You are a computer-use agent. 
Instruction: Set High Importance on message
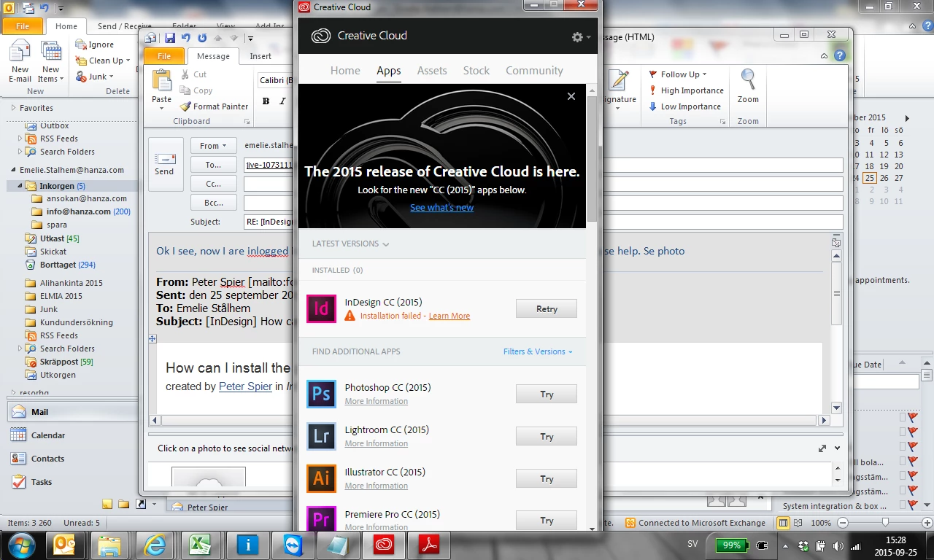click(x=686, y=90)
